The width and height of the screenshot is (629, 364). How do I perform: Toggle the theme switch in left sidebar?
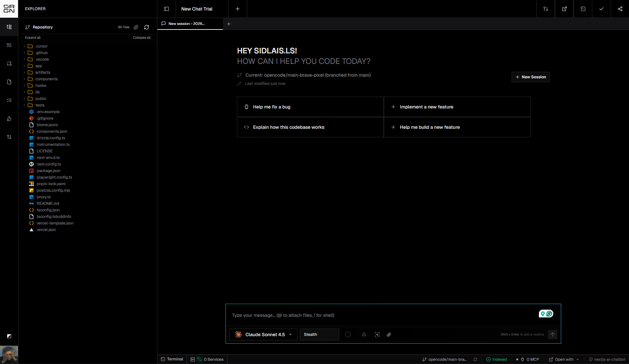point(9,336)
